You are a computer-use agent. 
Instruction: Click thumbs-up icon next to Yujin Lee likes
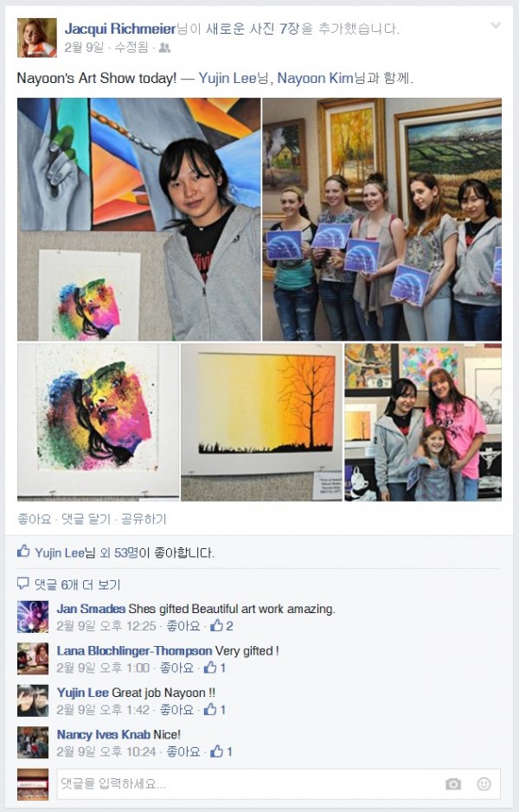tap(23, 552)
